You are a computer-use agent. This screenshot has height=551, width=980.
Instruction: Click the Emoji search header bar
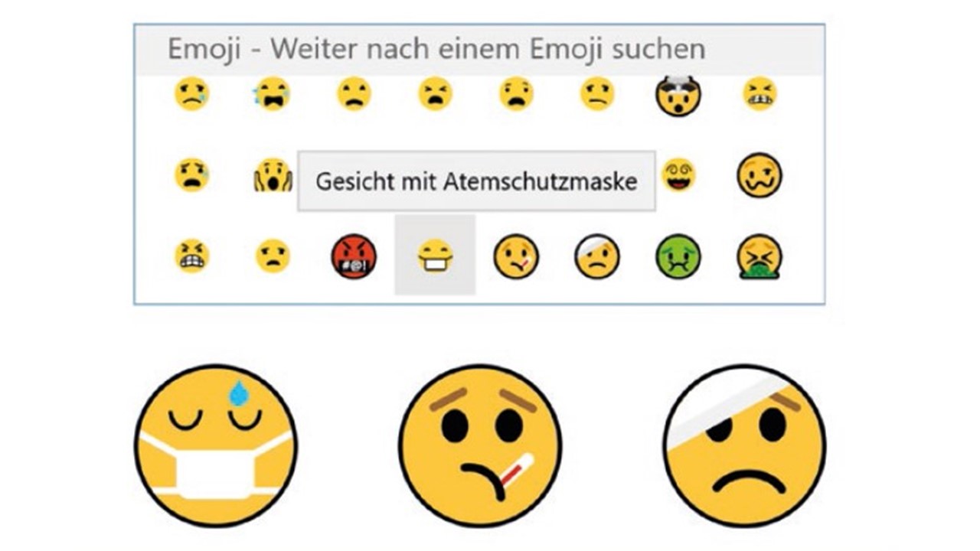479,50
